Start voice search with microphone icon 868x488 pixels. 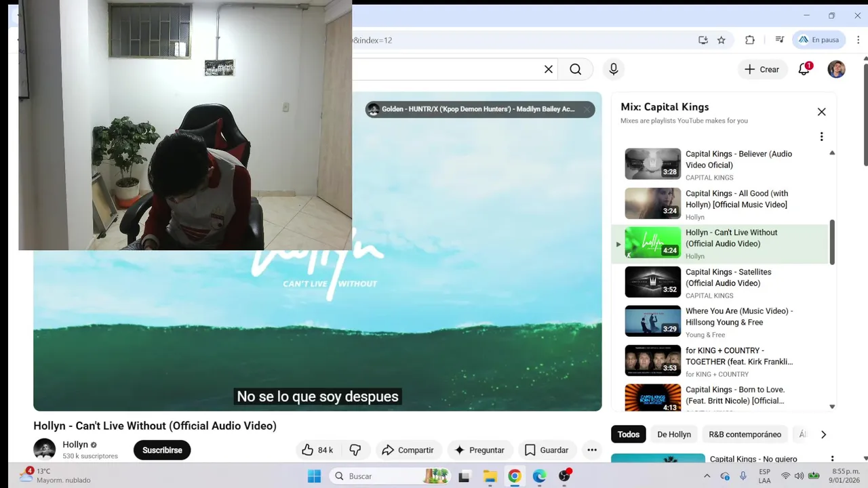(x=614, y=69)
